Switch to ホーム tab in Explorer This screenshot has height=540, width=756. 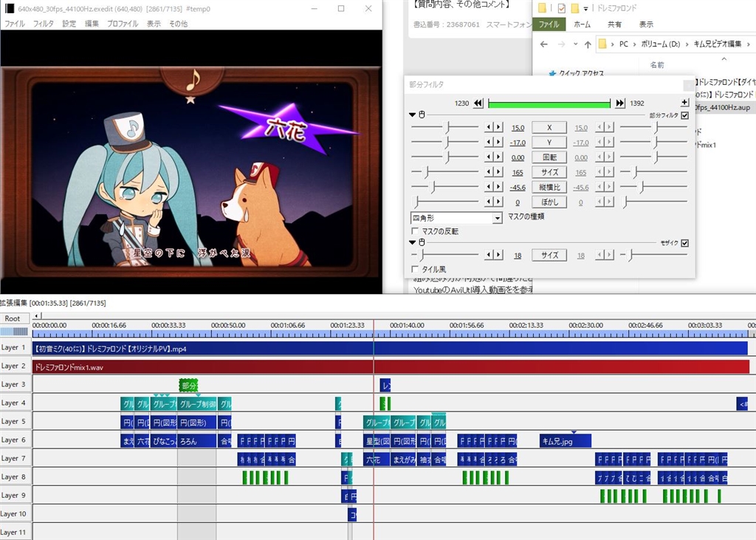click(x=582, y=24)
